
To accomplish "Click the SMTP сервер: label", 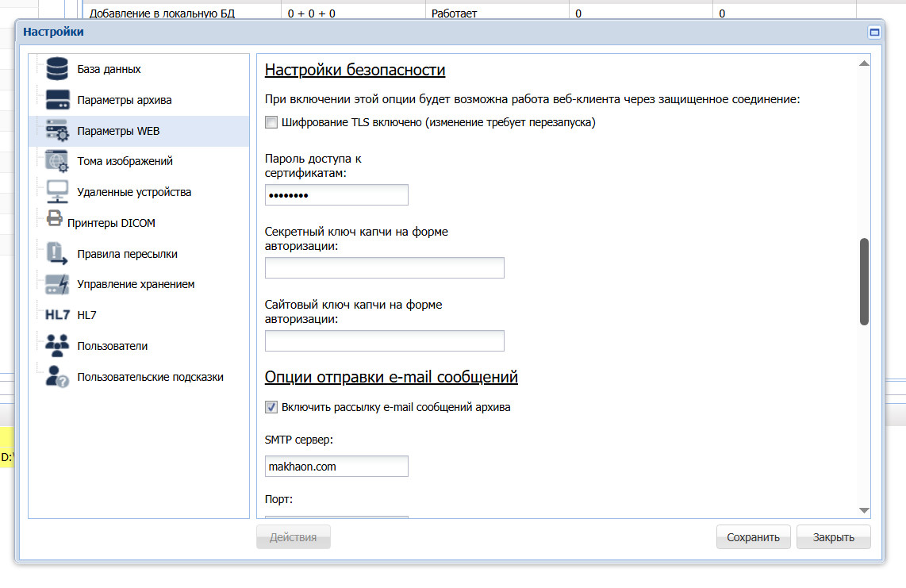I will [299, 440].
